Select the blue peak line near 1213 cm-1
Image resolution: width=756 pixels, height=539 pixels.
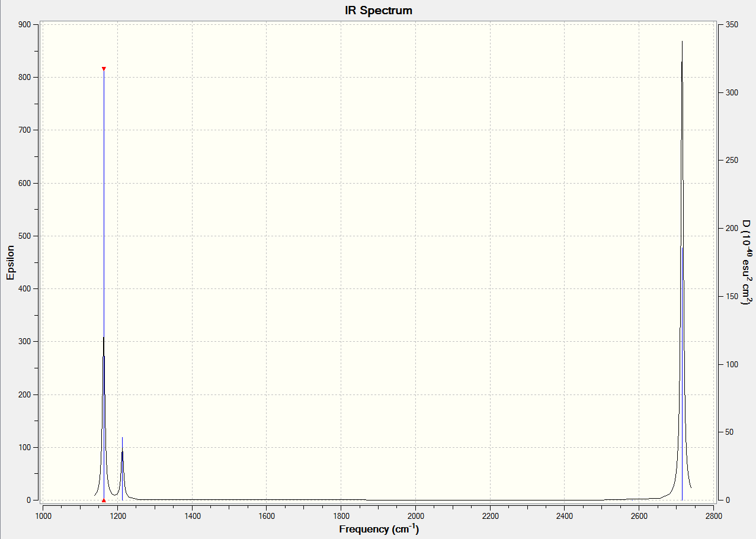point(123,469)
